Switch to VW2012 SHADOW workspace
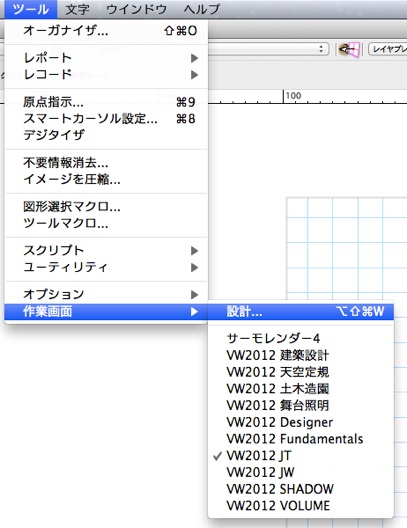Image resolution: width=407 pixels, height=528 pixels. click(301, 489)
